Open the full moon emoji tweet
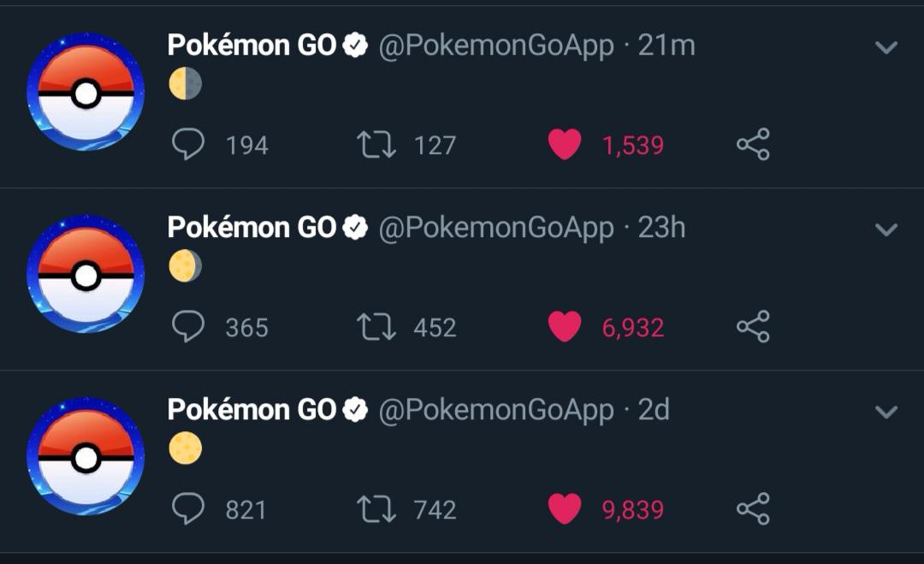This screenshot has width=924, height=564. tap(186, 448)
